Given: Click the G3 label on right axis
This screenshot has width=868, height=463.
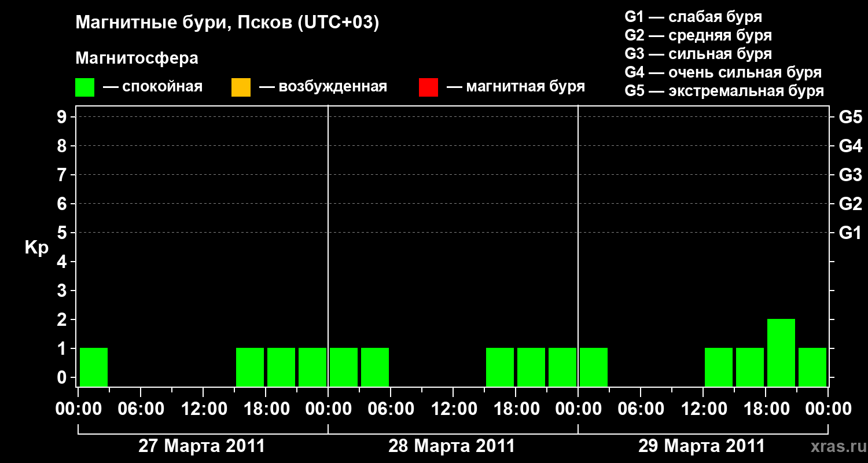Looking at the screenshot, I should (851, 175).
